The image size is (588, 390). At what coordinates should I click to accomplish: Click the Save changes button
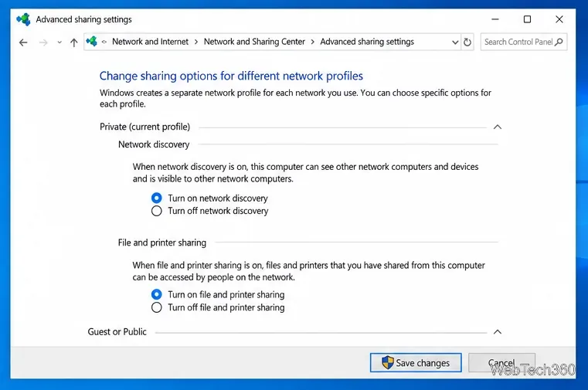tap(416, 363)
